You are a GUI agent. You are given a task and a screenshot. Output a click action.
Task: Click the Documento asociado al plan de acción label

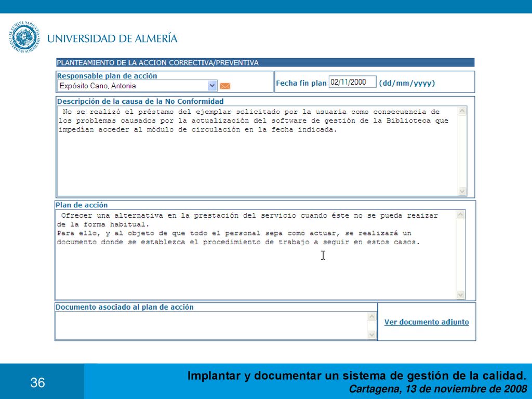[125, 307]
